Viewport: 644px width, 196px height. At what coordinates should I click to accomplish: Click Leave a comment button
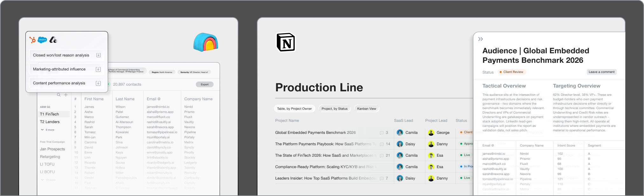(601, 72)
